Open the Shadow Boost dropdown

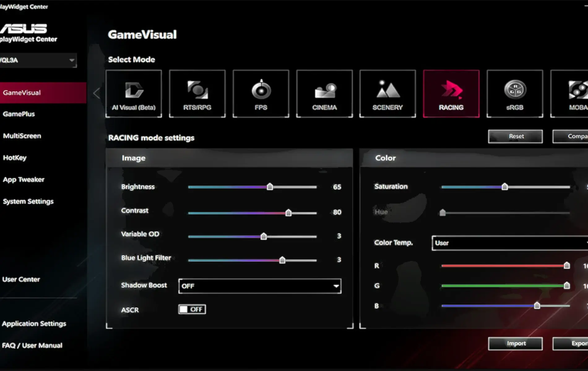[x=260, y=286]
